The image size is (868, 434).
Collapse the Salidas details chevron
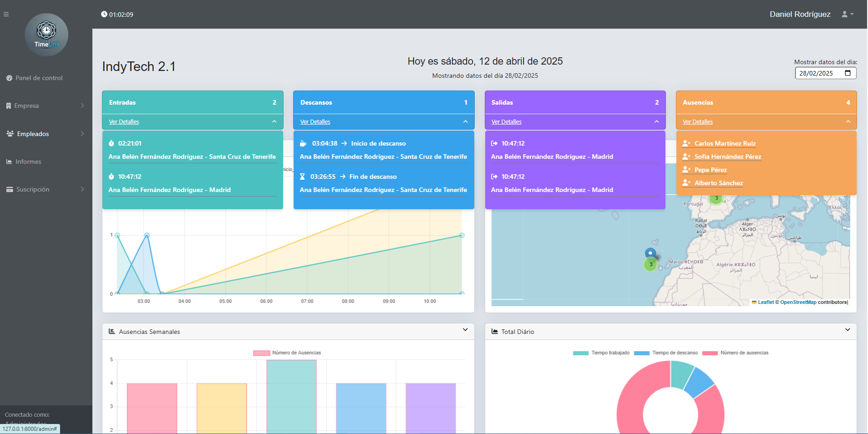[656, 121]
